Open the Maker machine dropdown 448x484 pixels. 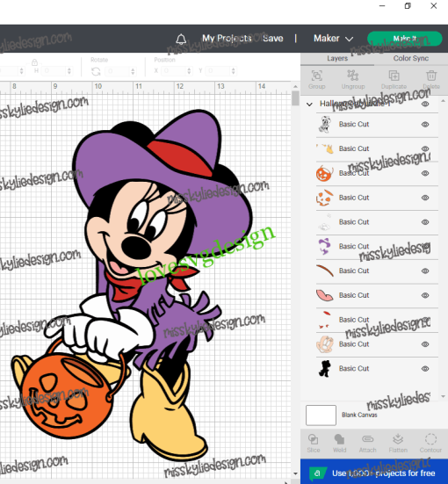coord(333,39)
